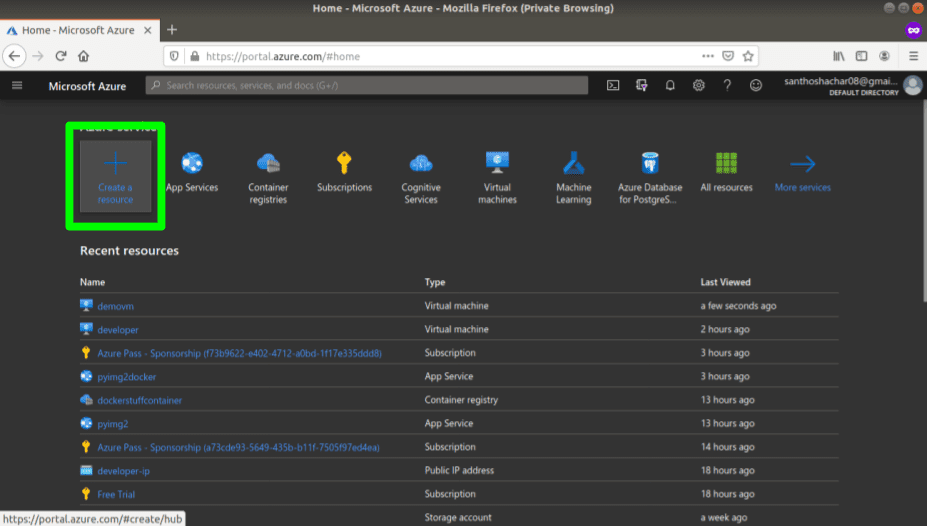This screenshot has height=528, width=931.
Task: Open Azure Database for PostgreSQL
Action: click(x=651, y=178)
